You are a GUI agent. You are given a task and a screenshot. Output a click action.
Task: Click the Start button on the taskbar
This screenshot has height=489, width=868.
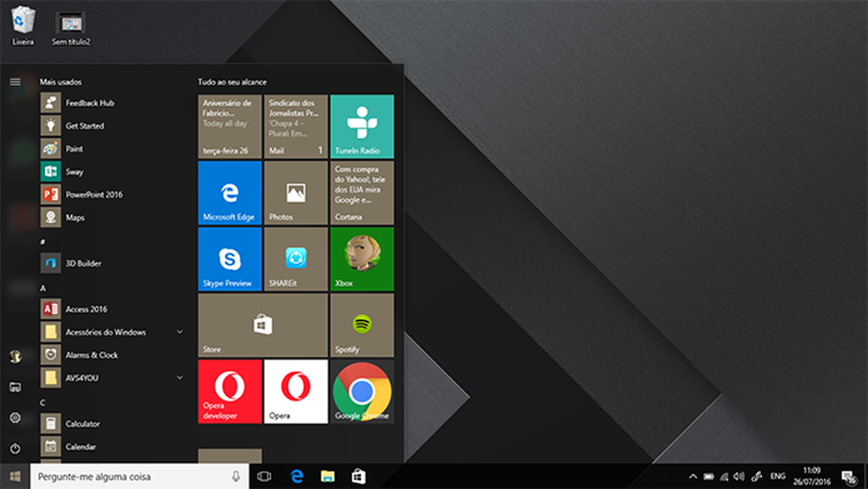point(15,477)
